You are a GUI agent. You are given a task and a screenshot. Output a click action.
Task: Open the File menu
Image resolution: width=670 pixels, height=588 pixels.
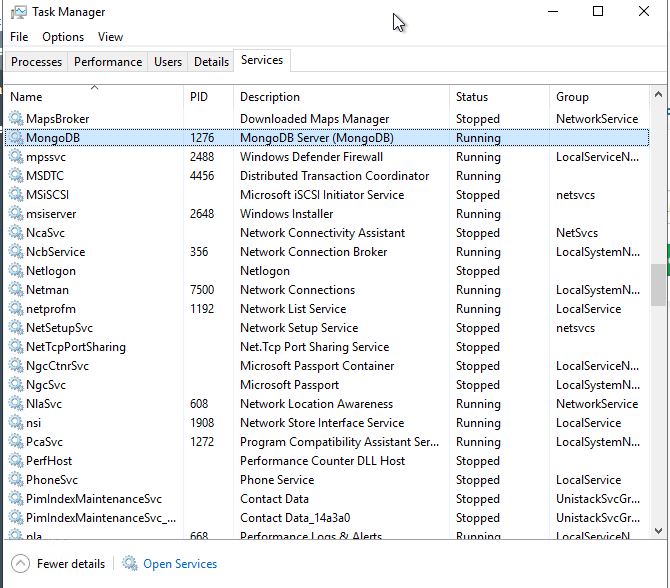coord(19,37)
